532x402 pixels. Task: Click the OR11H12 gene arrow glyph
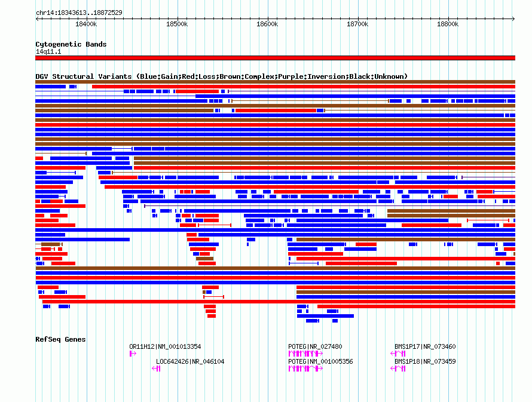(133, 354)
